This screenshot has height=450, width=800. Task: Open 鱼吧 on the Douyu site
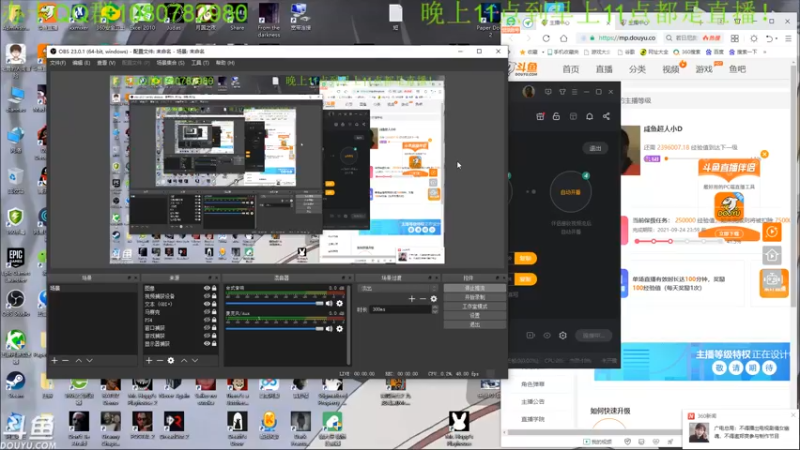737,69
